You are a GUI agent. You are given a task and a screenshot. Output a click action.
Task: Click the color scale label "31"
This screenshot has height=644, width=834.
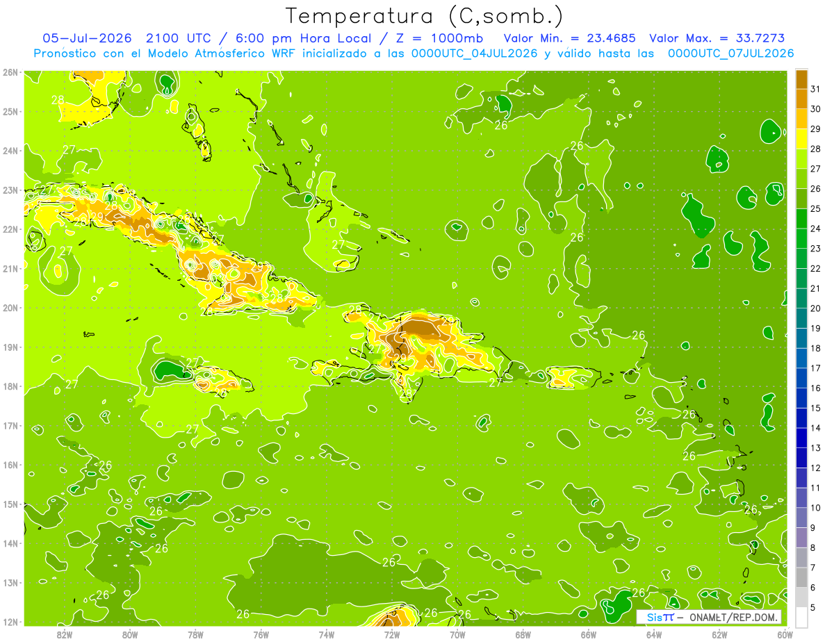(815, 89)
